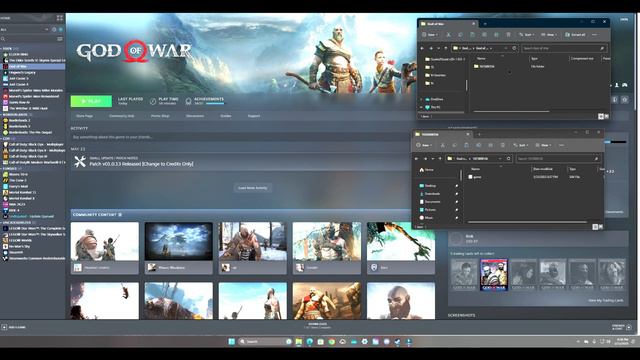Viewport: 640px width, 360px height.
Task: Expand the OneDrive node in upper Explorer window
Action: tap(422, 99)
